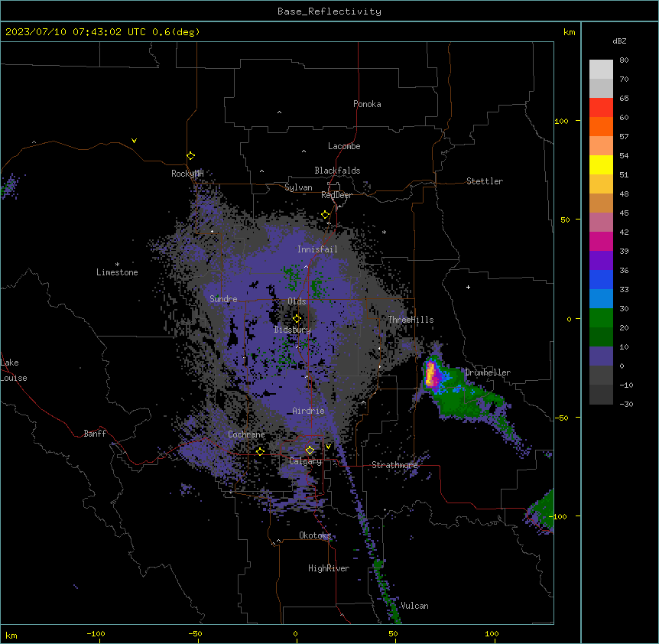
Task: Click the yellow diamond marker south of RedDeer
Action: [x=325, y=215]
